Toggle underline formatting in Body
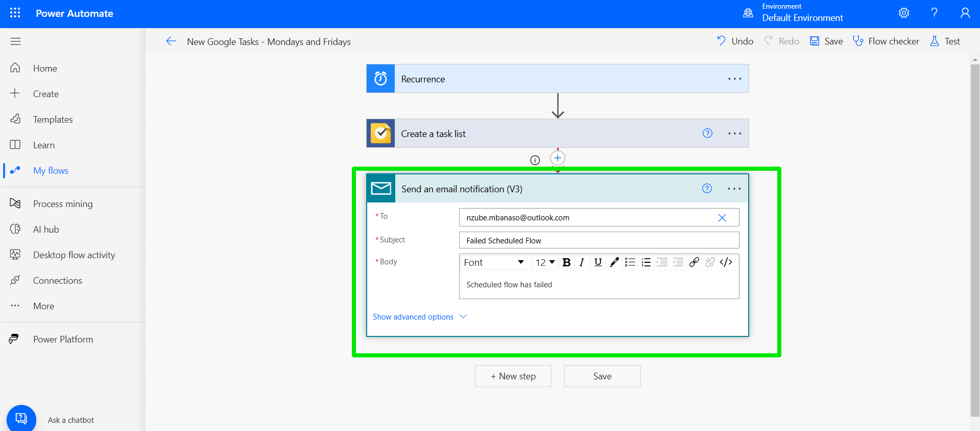Screen dimensions: 980x431 coord(598,262)
